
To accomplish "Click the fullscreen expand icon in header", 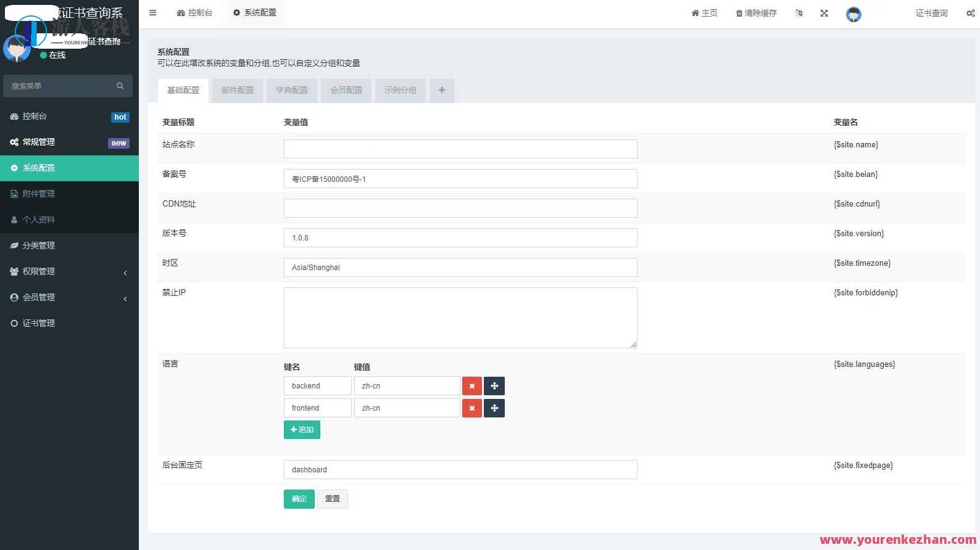I will pos(824,13).
